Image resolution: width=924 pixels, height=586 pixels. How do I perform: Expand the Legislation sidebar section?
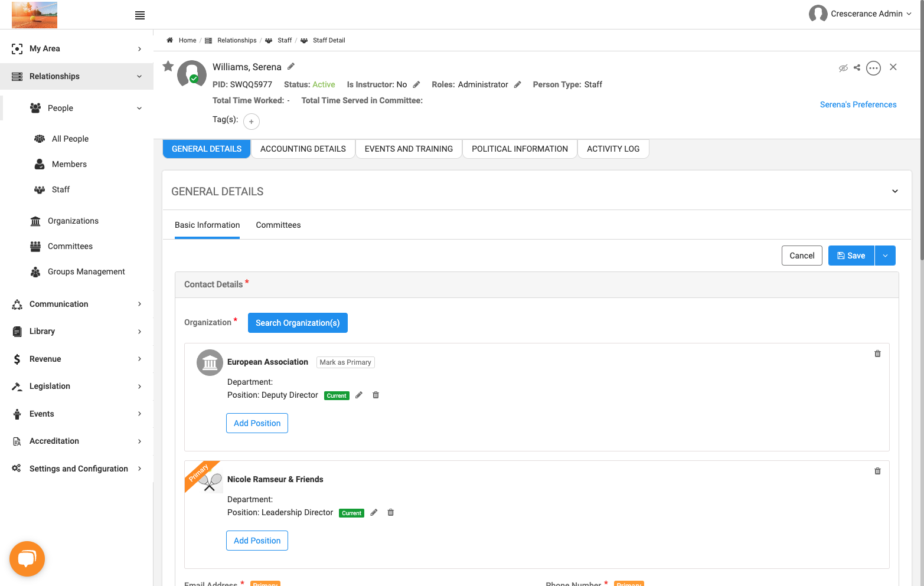(77, 386)
